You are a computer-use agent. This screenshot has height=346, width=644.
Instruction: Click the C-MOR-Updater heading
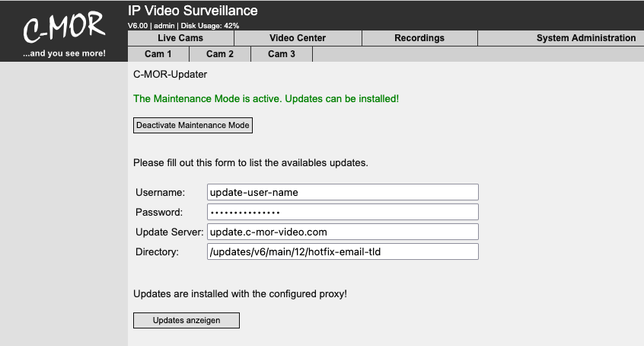point(170,75)
